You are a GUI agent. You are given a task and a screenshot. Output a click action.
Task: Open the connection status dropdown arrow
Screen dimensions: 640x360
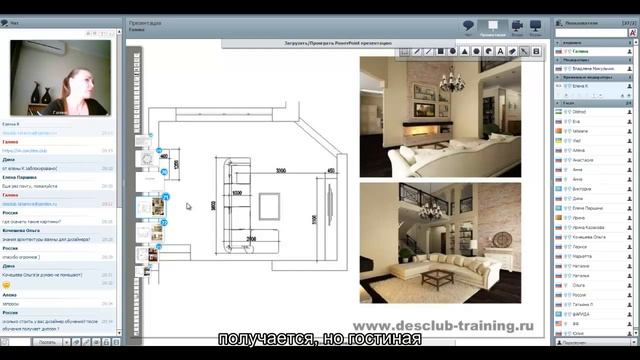pyautogui.click(x=633, y=342)
